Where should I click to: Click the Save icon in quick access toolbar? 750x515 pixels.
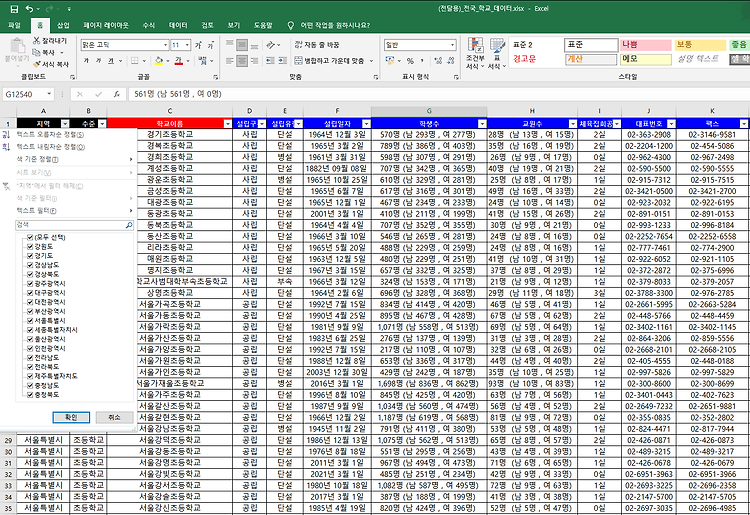pos(14,9)
